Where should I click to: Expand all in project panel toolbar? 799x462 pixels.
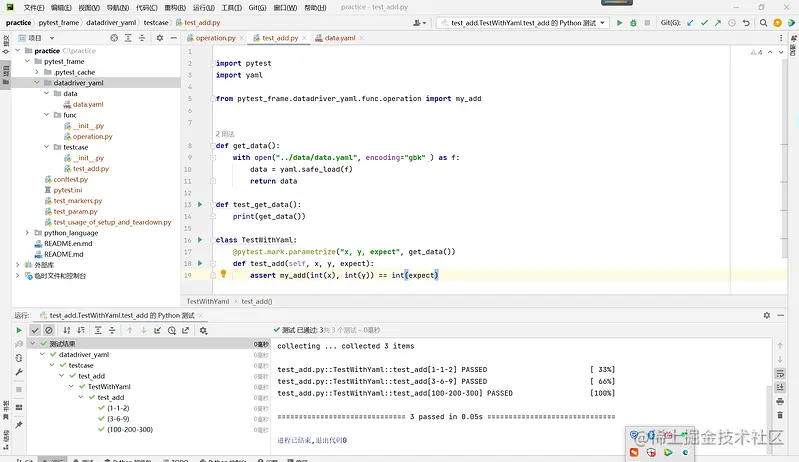point(128,38)
